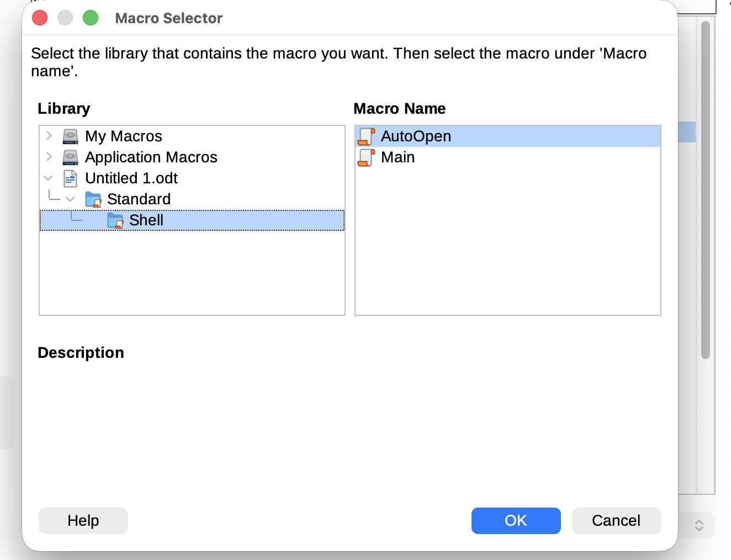Click the My Macros drive icon
731x560 pixels.
tap(70, 136)
